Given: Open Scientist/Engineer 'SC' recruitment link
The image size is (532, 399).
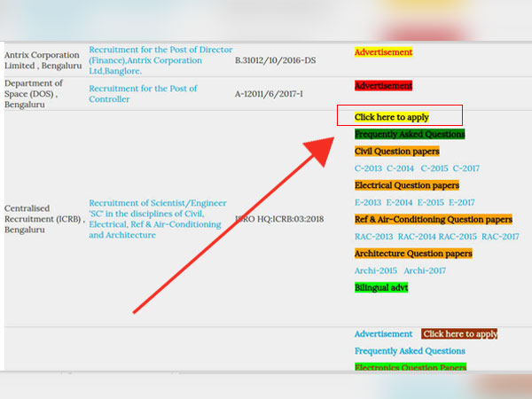Looking at the screenshot, I should click(158, 219).
